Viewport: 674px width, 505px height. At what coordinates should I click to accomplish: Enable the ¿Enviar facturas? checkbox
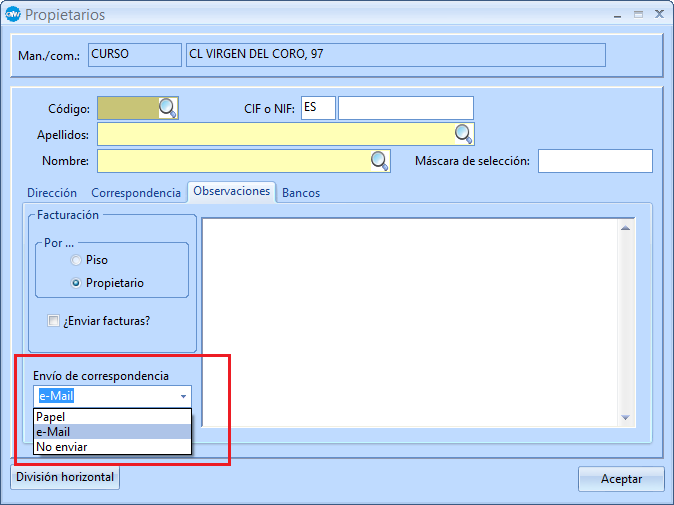point(54,321)
